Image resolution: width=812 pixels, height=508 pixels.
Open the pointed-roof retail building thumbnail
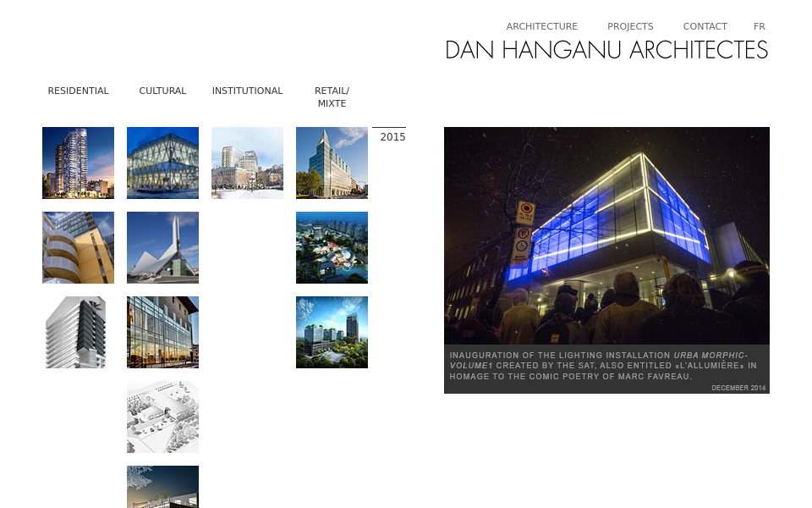coord(332,163)
